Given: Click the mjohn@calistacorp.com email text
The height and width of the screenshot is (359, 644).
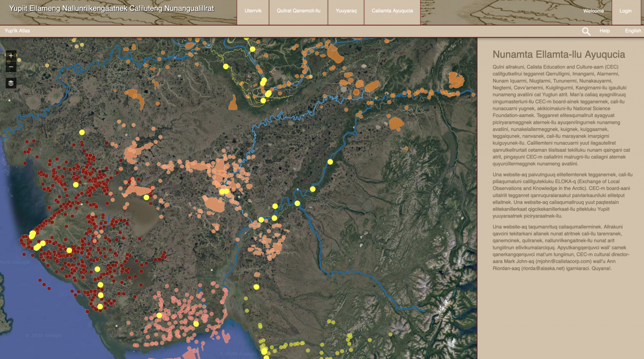Looking at the screenshot, I should point(563,262).
